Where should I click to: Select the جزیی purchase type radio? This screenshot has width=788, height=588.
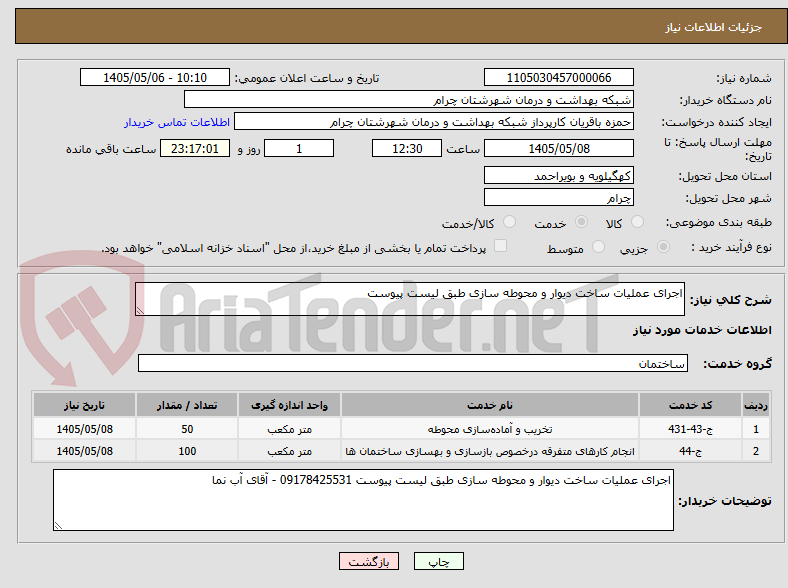[x=663, y=247]
